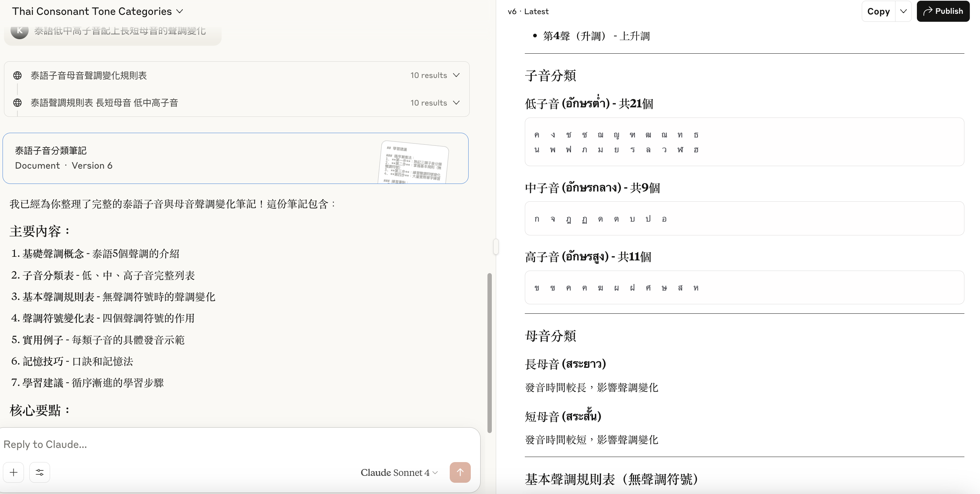Open the dropdown arrow next to Copy
This screenshot has width=980, height=494.
point(903,11)
